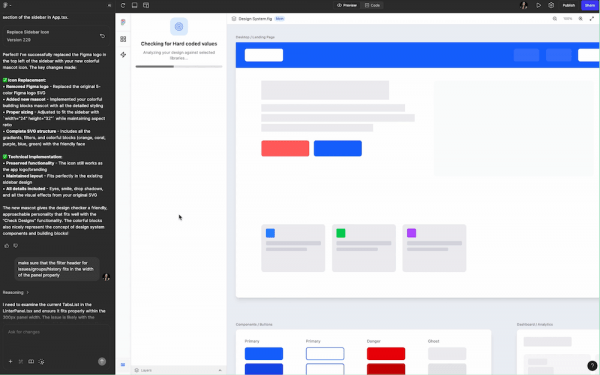Viewport: 600px width, 375px height.
Task: Switch to the Preview tab
Action: (347, 5)
